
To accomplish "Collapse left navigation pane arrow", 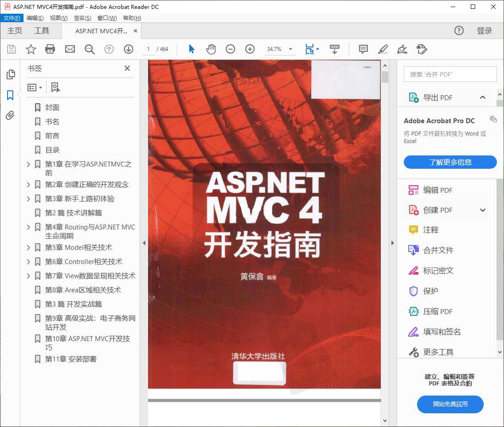I will (144, 243).
